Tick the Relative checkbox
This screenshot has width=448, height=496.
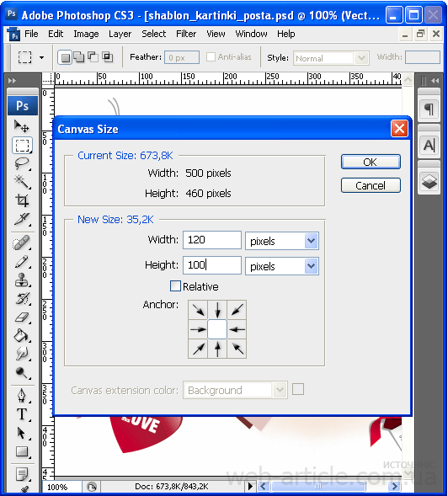tap(175, 286)
